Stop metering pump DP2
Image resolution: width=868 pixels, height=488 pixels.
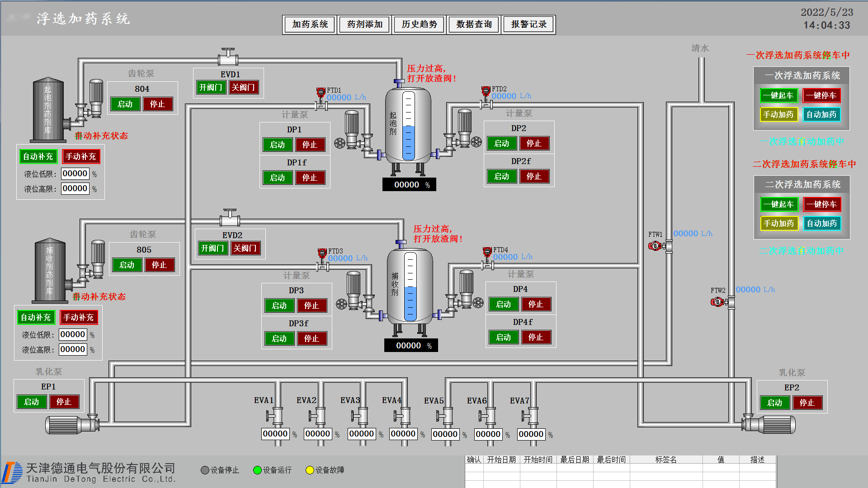[534, 143]
